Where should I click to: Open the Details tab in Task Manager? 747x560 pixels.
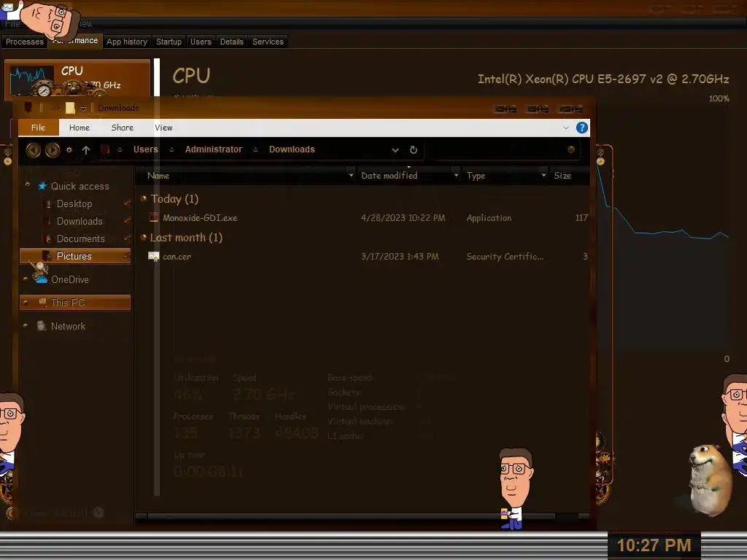click(231, 42)
